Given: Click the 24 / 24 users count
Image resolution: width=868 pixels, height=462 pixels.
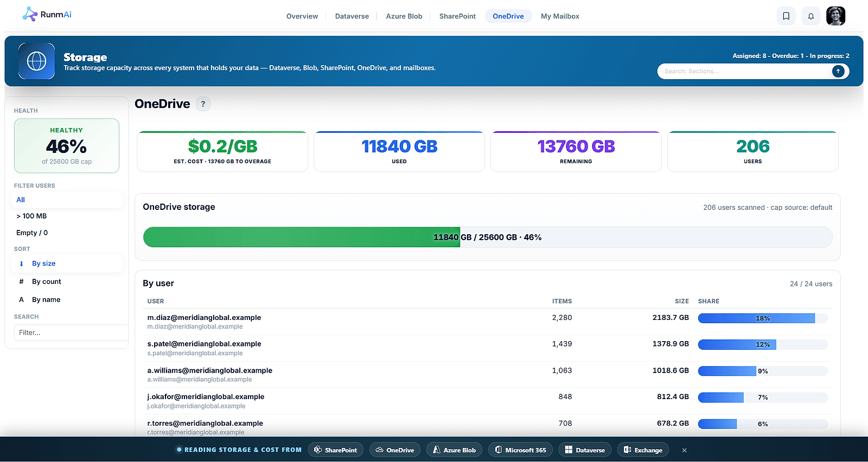Looking at the screenshot, I should point(811,284).
